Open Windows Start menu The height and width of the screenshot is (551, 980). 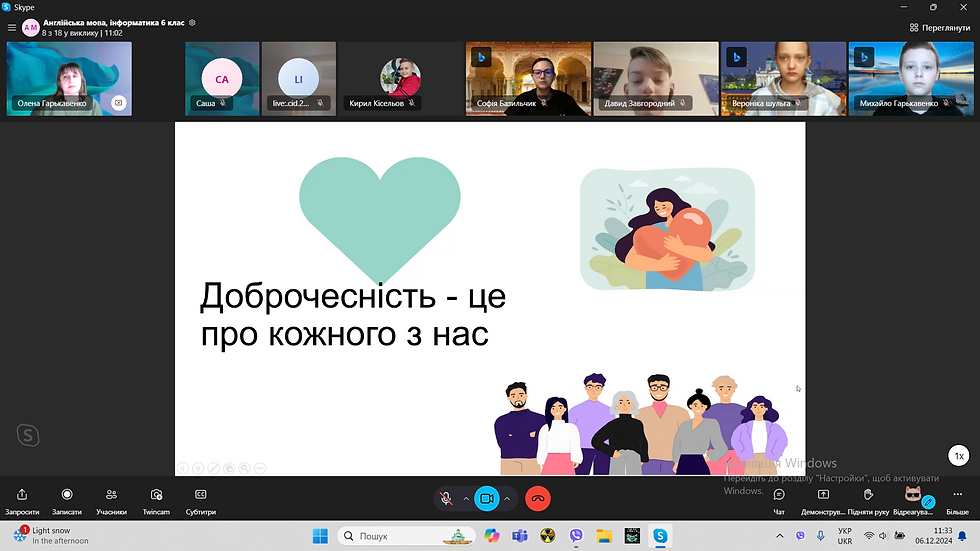coord(320,536)
